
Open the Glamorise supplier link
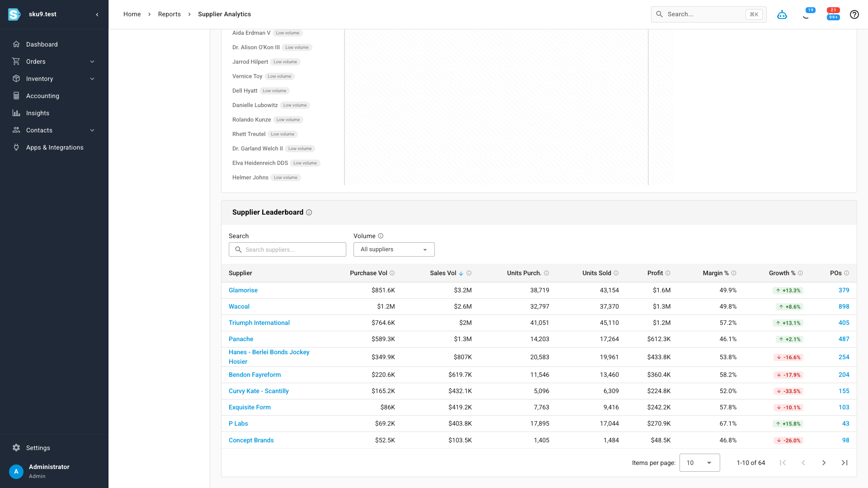(243, 290)
